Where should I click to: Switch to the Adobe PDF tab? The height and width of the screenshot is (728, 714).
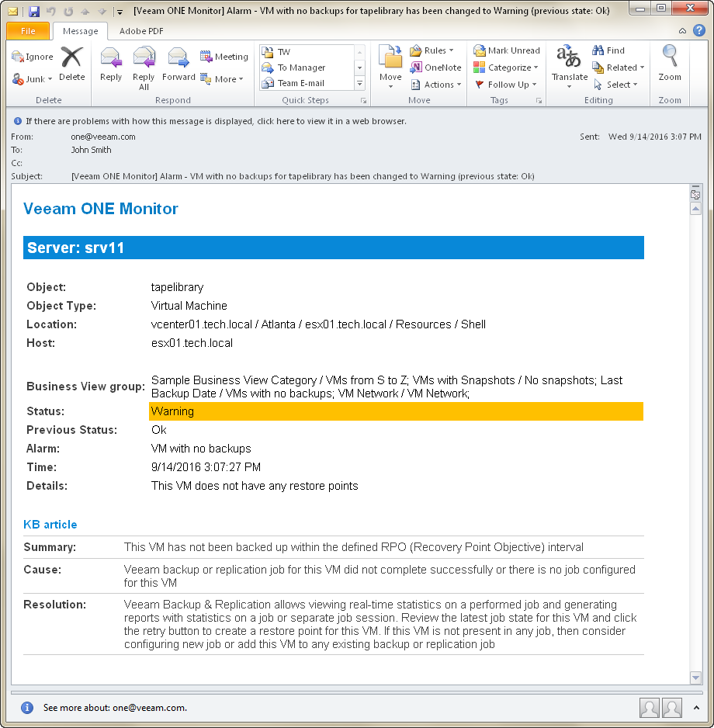point(141,31)
